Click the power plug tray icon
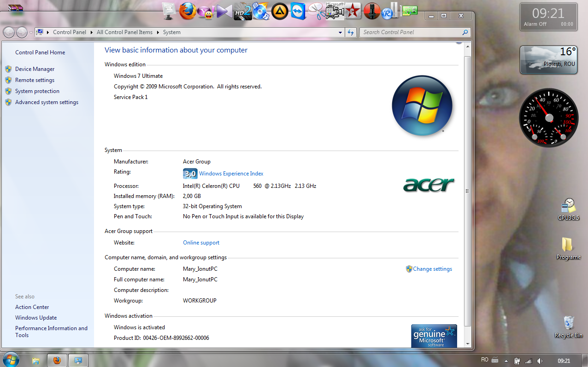The width and height of the screenshot is (588, 367). 517,361
